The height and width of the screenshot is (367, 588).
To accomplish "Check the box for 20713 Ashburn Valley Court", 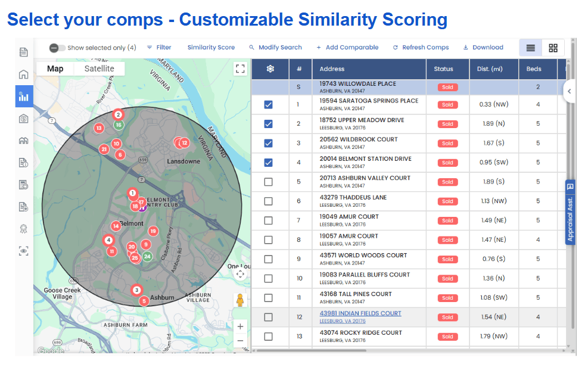I will 268,182.
